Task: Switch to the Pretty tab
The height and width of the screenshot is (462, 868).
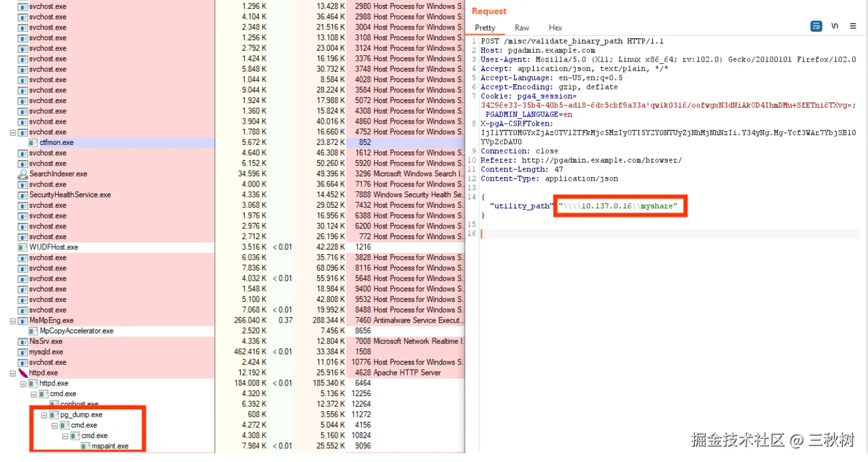Action: (x=485, y=28)
